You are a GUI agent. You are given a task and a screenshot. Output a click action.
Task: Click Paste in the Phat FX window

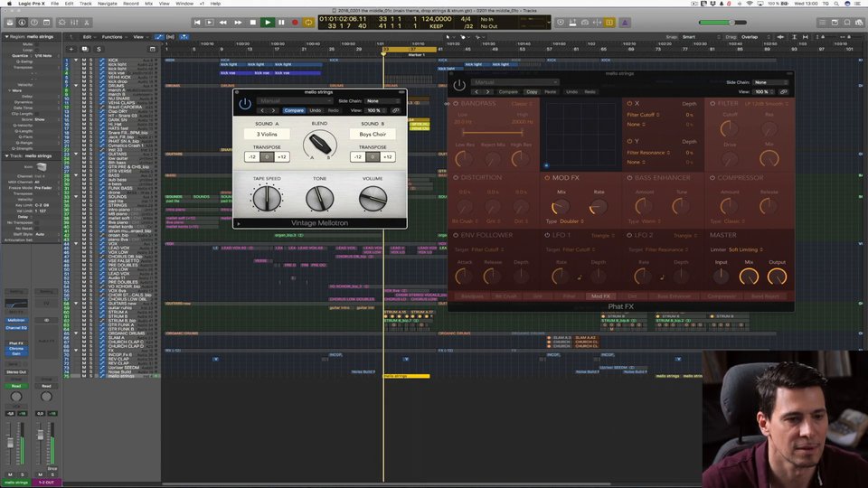[551, 92]
